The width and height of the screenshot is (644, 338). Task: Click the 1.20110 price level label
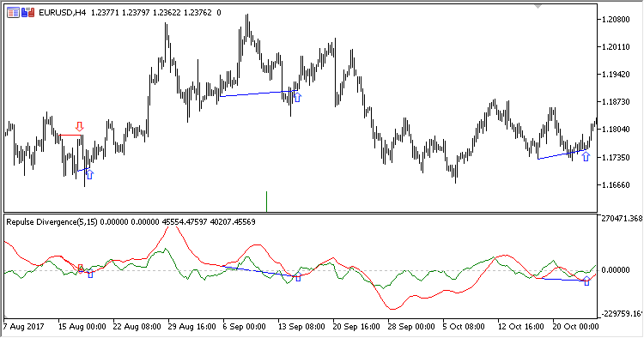click(616, 47)
